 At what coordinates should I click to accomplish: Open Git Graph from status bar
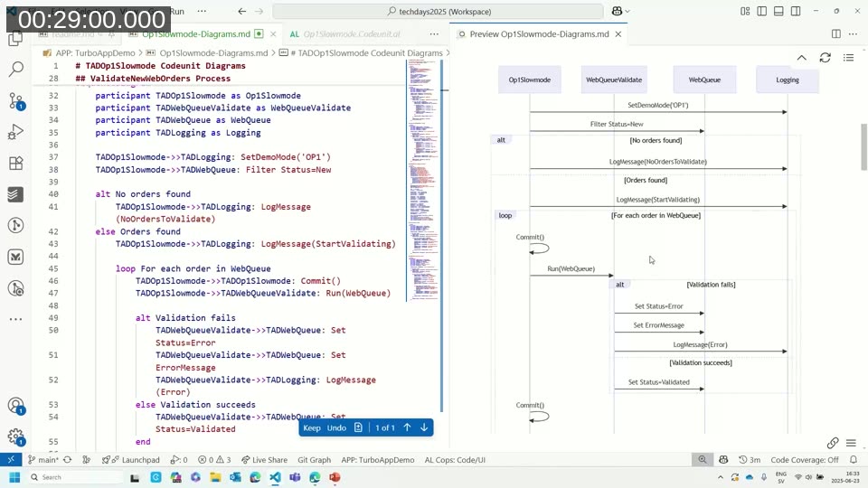[314, 460]
